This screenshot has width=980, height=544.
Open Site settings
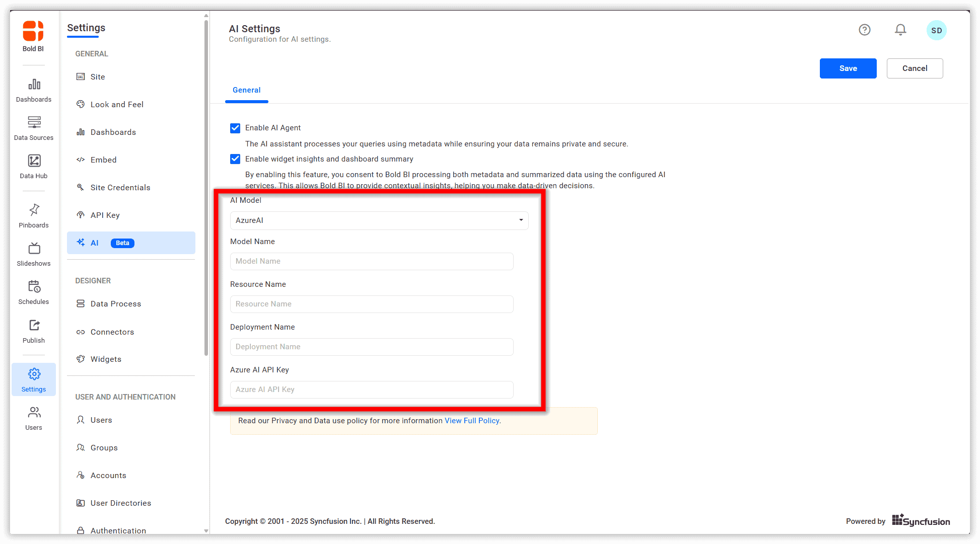click(131, 77)
